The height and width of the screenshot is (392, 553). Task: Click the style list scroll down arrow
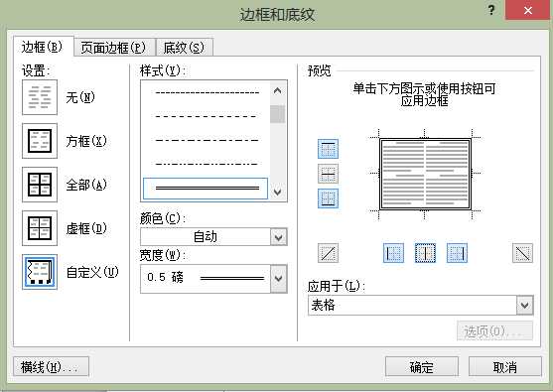(x=278, y=192)
